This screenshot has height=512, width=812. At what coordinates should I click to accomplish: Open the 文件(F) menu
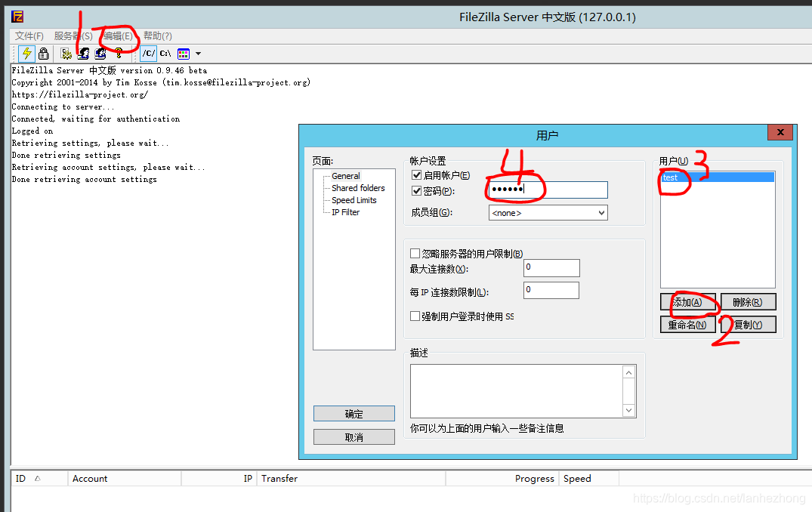29,35
